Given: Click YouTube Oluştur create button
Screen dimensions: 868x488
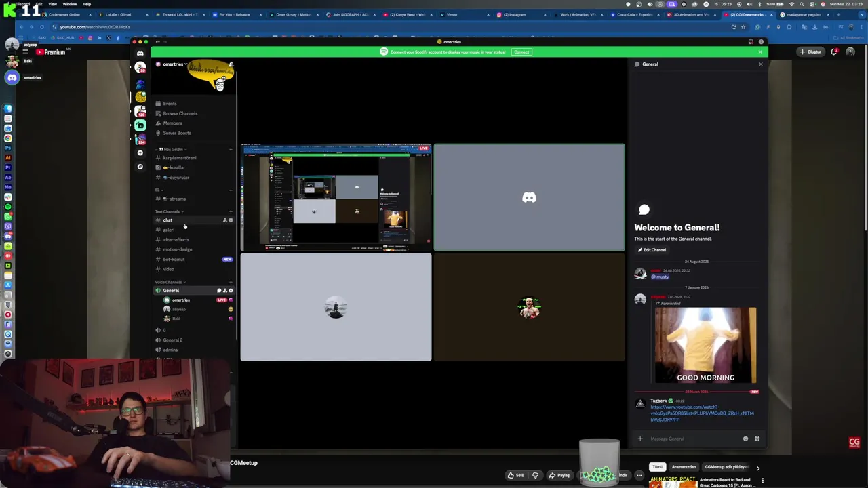Looking at the screenshot, I should [810, 52].
